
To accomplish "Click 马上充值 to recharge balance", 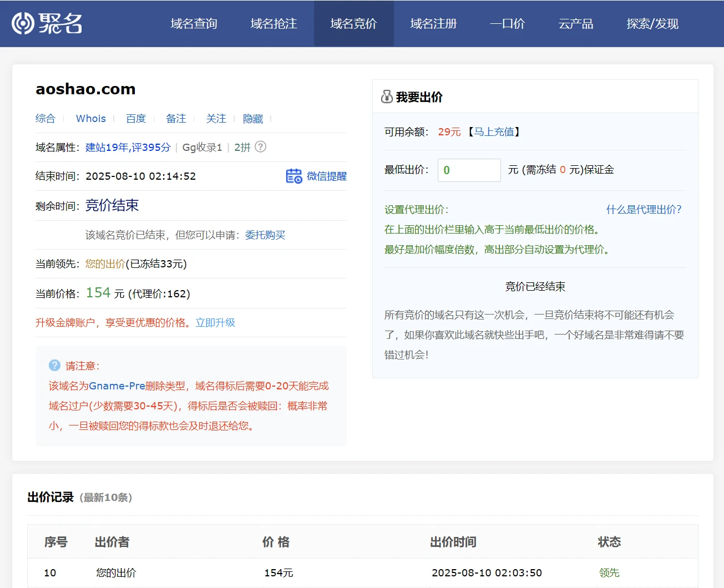I will (494, 132).
